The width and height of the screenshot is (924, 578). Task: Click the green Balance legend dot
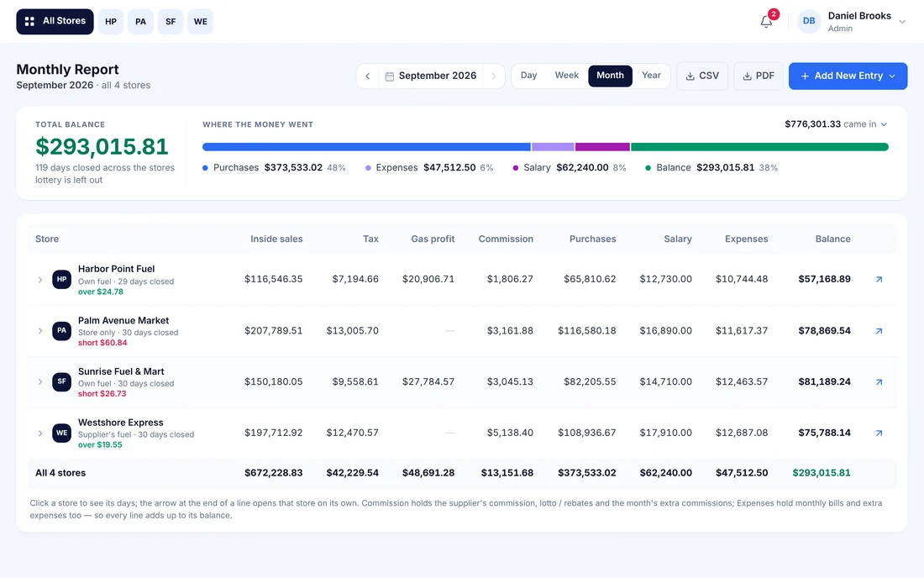pyautogui.click(x=648, y=168)
